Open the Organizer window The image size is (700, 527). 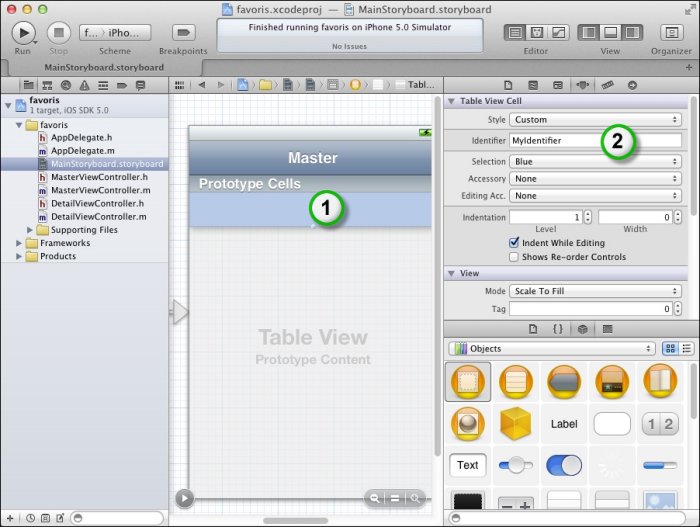coord(670,32)
